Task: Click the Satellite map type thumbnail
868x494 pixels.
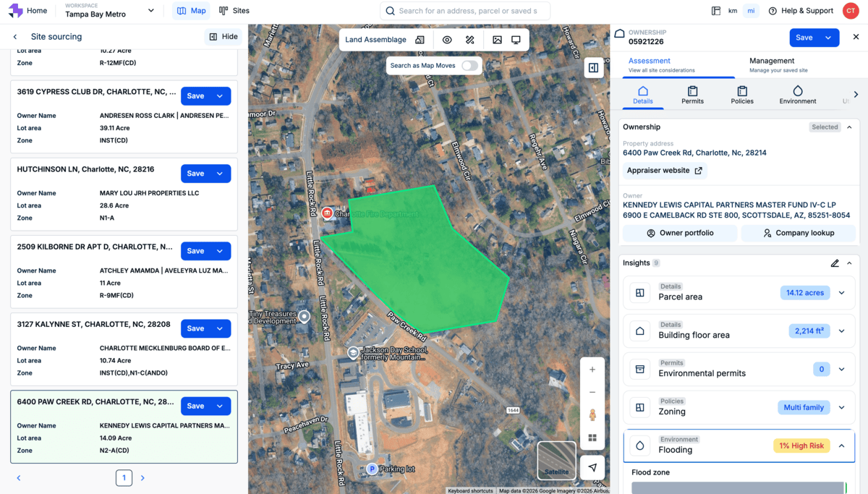Action: click(x=556, y=460)
